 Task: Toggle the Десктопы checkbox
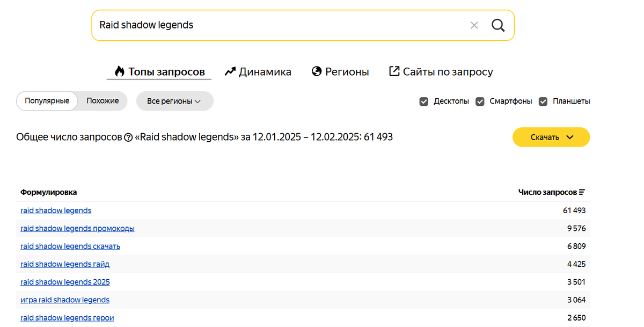(x=424, y=101)
